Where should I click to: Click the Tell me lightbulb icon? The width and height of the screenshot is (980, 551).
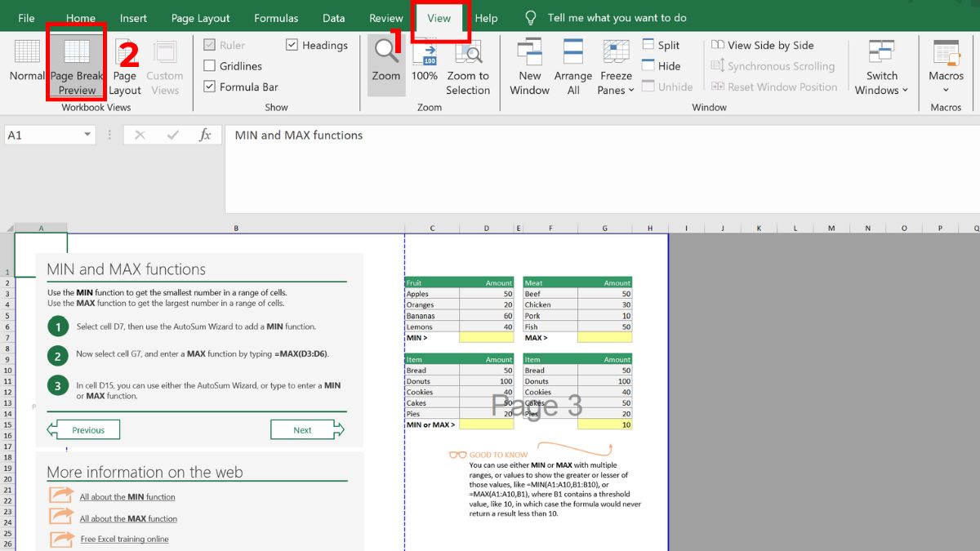click(531, 17)
